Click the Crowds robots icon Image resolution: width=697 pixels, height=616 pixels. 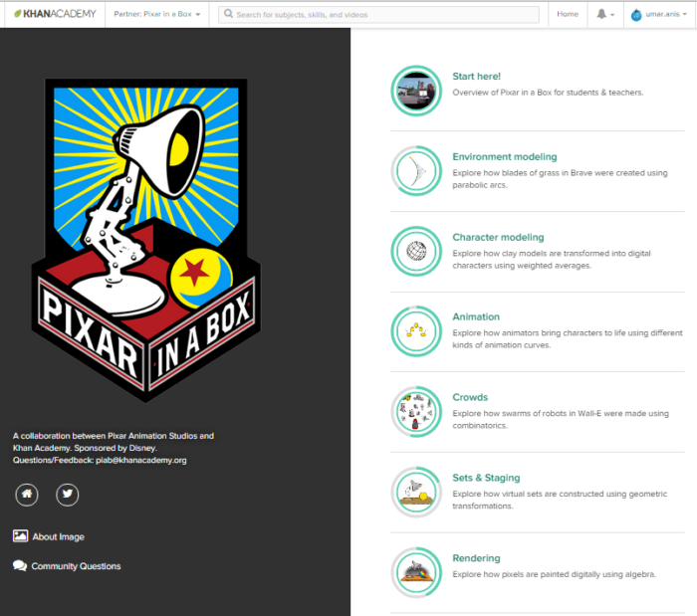click(416, 411)
